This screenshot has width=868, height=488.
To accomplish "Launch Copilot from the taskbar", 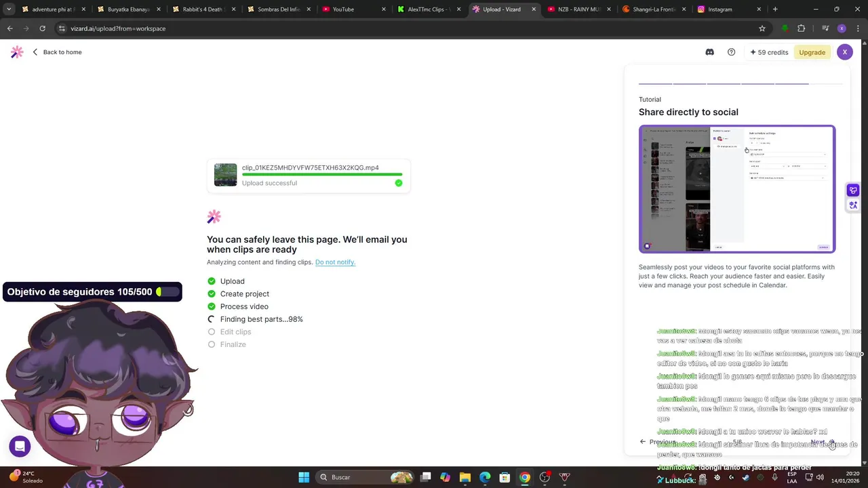I will pyautogui.click(x=445, y=477).
